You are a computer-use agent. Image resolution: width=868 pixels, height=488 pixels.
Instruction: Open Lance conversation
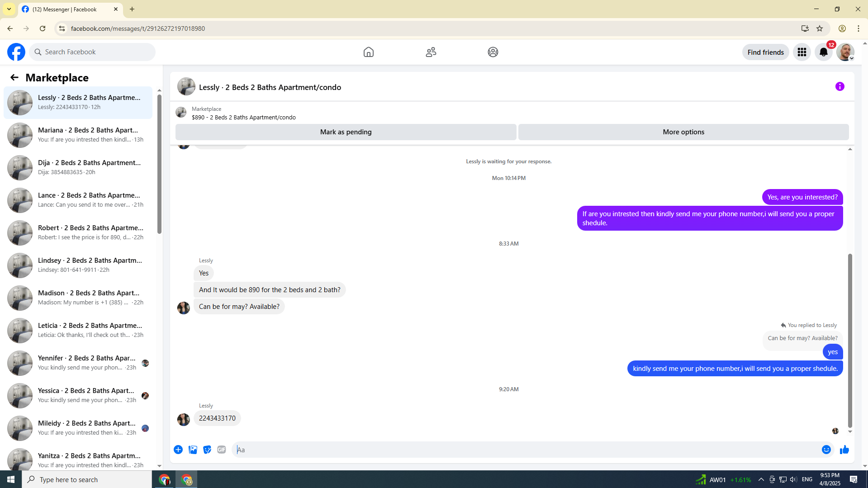(78, 200)
